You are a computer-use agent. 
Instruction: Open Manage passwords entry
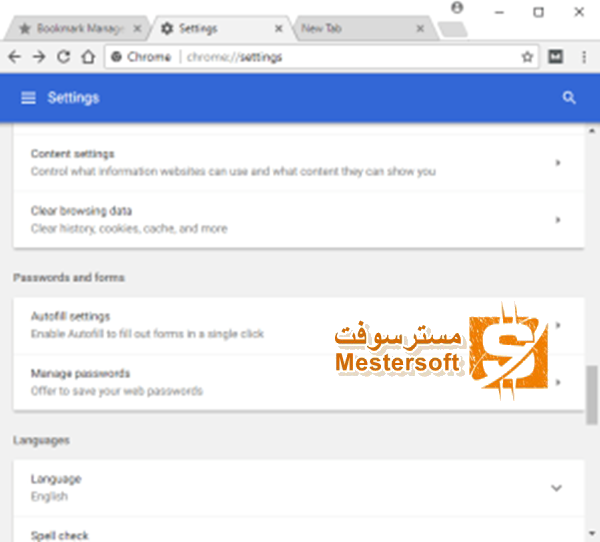299,382
